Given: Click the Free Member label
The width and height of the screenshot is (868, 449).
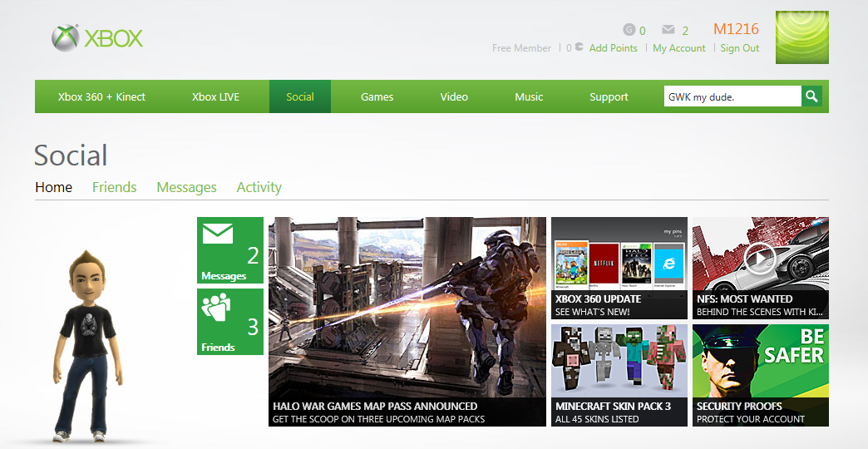Looking at the screenshot, I should [x=521, y=48].
